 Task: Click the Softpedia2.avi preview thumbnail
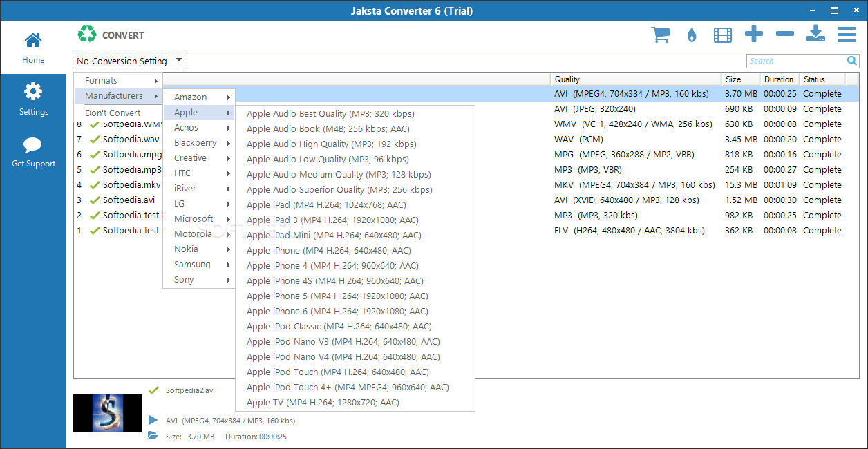(108, 413)
